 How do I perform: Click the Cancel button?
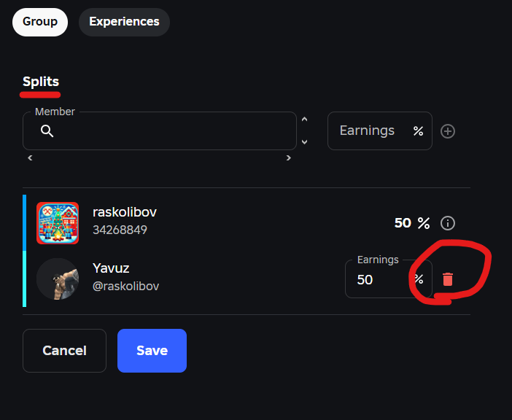click(x=64, y=351)
